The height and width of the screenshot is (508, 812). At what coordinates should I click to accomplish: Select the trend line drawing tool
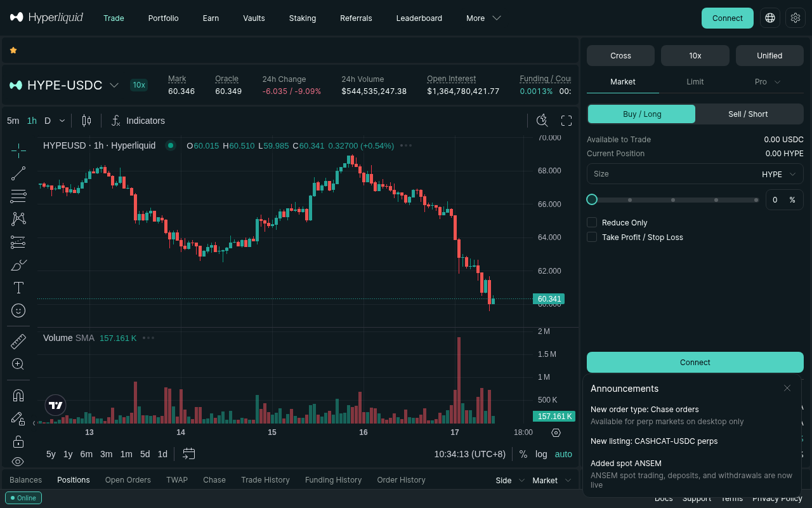pos(18,173)
